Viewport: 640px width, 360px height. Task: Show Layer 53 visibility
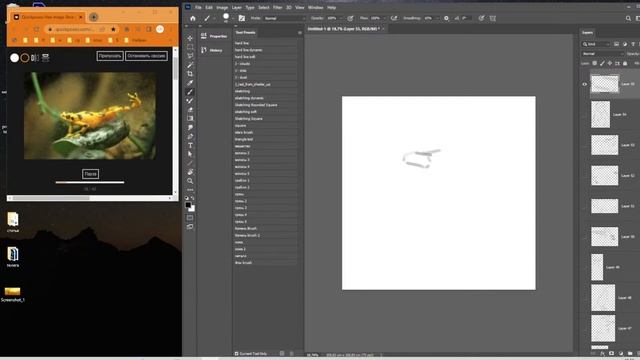pyautogui.click(x=584, y=145)
